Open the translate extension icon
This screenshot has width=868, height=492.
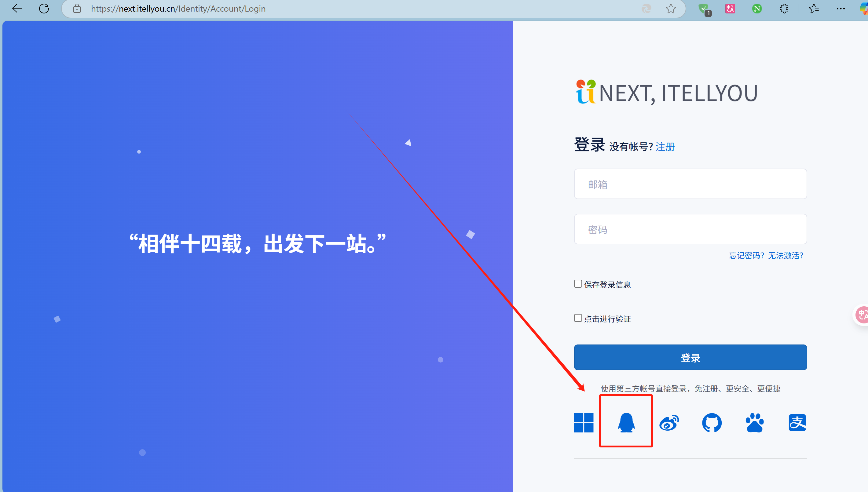[x=730, y=9]
